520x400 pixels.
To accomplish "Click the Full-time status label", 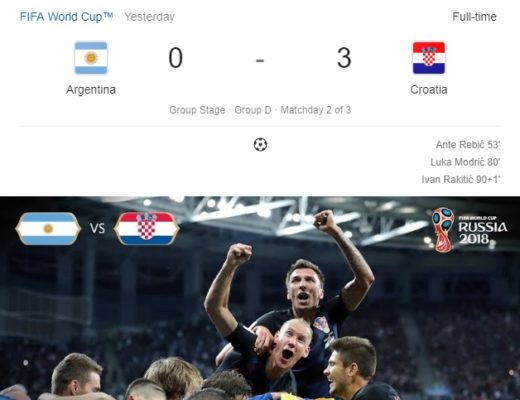I will coord(474,17).
